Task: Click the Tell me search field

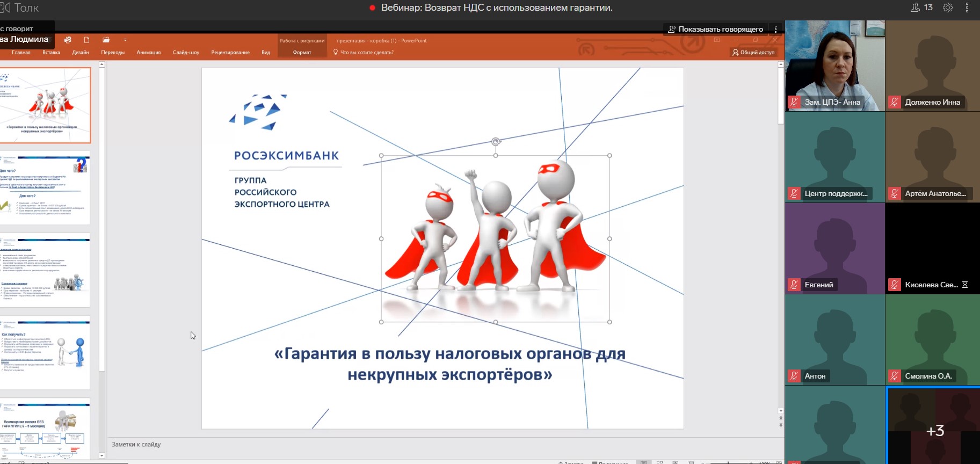Action: point(364,53)
